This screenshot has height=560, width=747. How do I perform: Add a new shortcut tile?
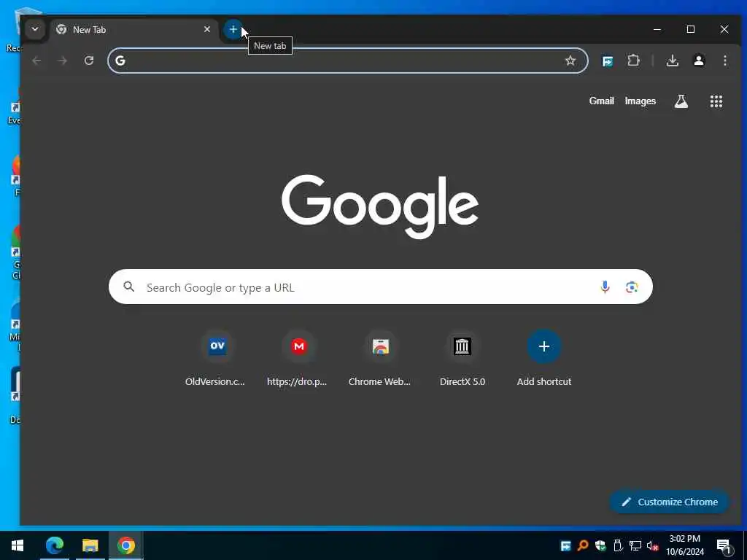(x=543, y=358)
